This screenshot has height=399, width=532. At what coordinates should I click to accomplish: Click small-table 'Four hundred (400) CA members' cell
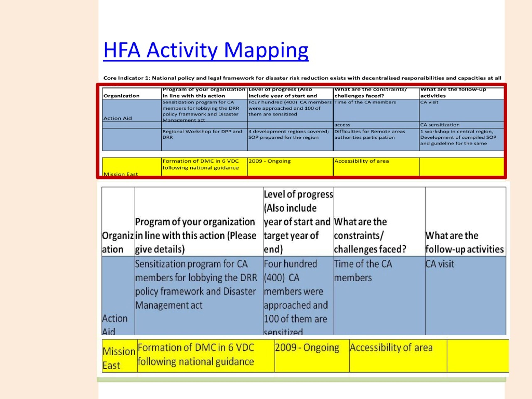click(290, 110)
